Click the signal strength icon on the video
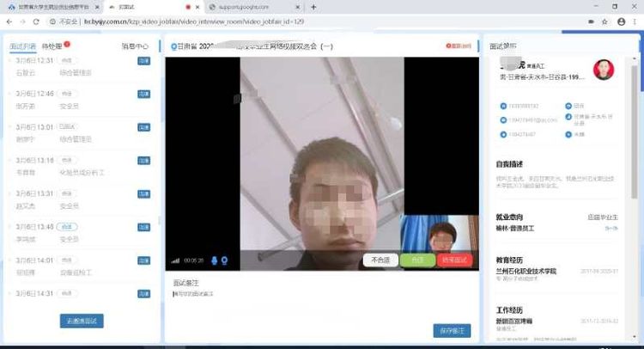This screenshot has height=349, width=644. pos(175,260)
